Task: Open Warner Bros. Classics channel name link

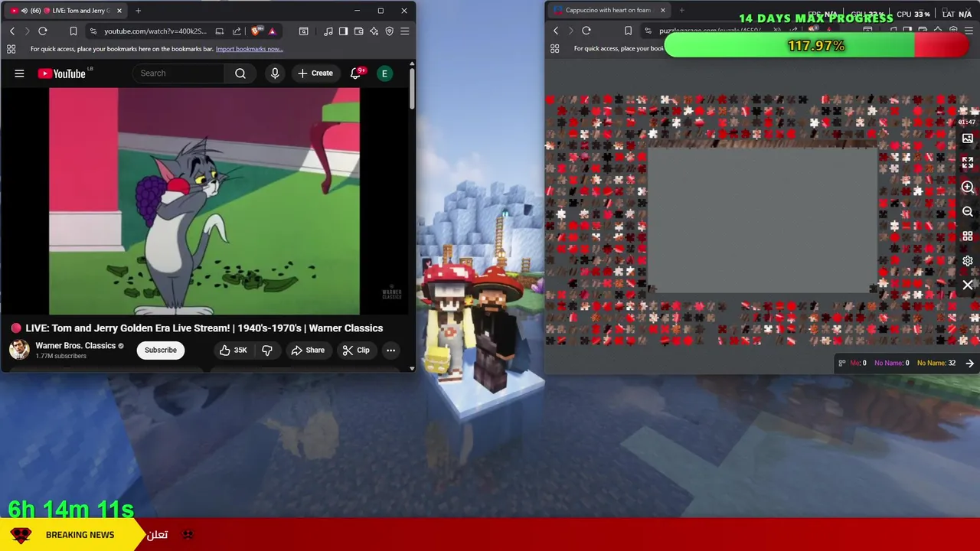Action: pos(75,346)
